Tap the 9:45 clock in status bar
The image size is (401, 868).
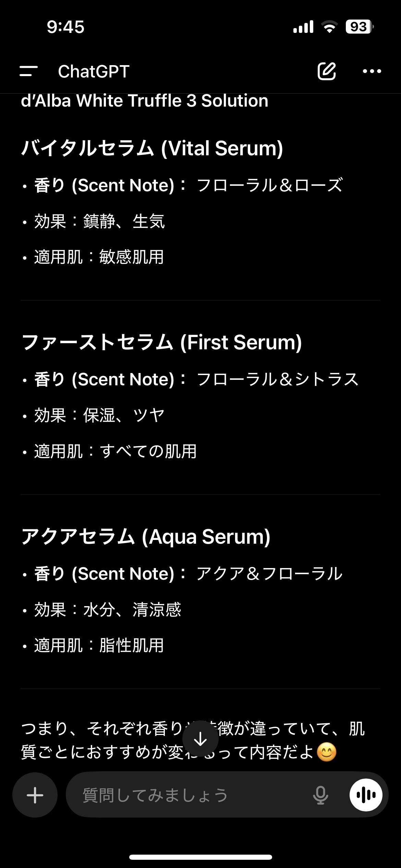click(x=65, y=27)
